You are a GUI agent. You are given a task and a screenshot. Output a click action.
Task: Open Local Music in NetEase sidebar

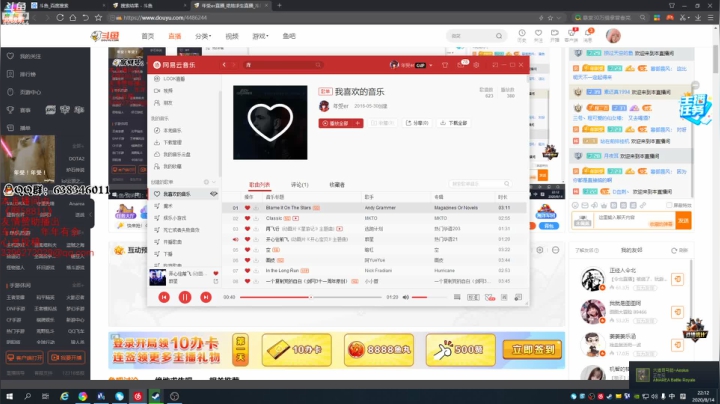[168, 130]
